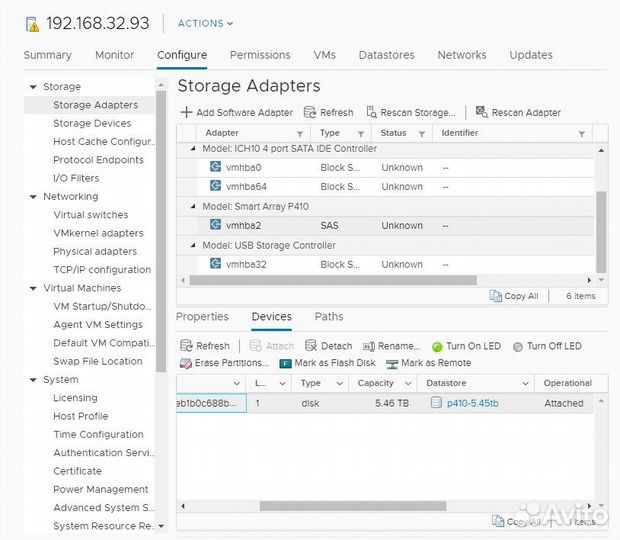
Task: Filter the Status column
Action: (422, 134)
